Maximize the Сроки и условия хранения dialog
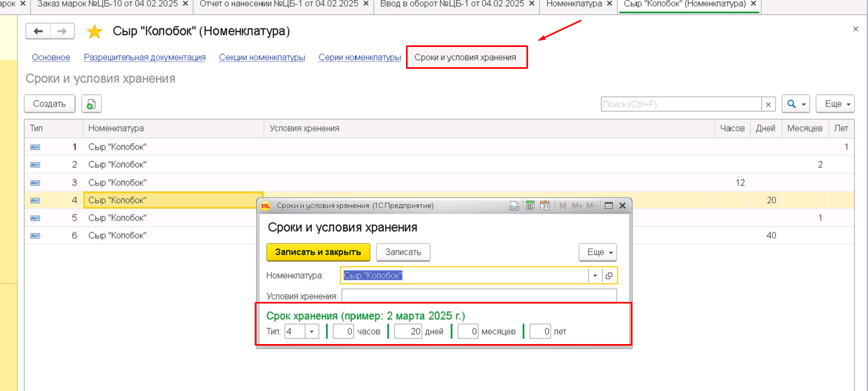868x391 pixels. 609,206
